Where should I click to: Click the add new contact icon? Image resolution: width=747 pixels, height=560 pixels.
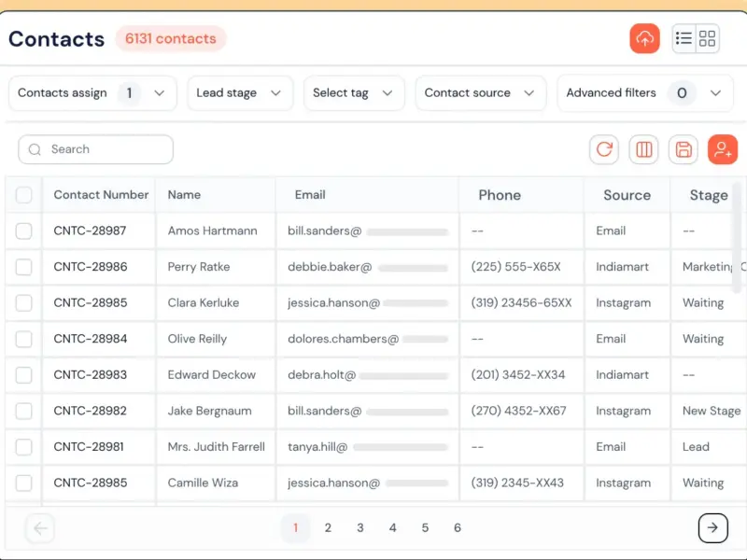(723, 149)
